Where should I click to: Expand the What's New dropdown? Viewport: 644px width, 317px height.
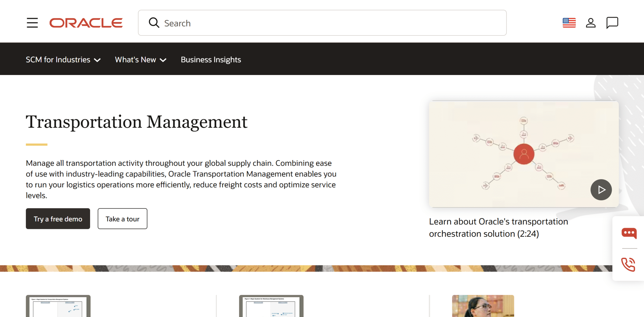(141, 60)
